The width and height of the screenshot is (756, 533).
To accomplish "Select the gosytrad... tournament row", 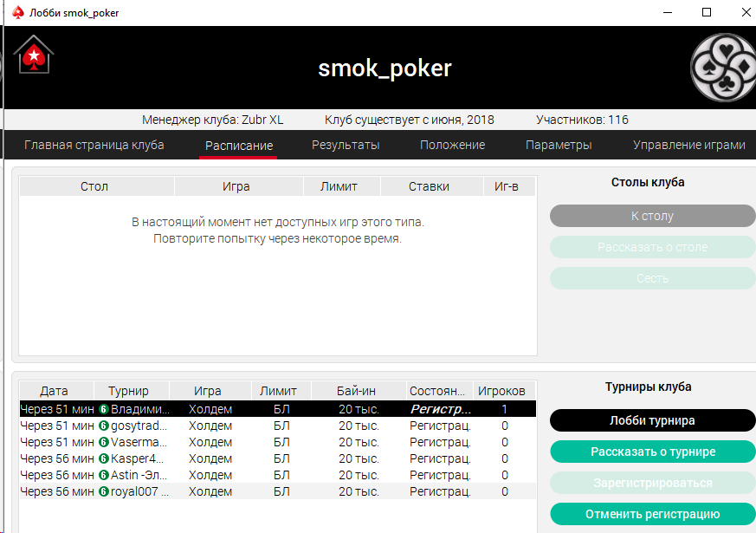I will [278, 426].
